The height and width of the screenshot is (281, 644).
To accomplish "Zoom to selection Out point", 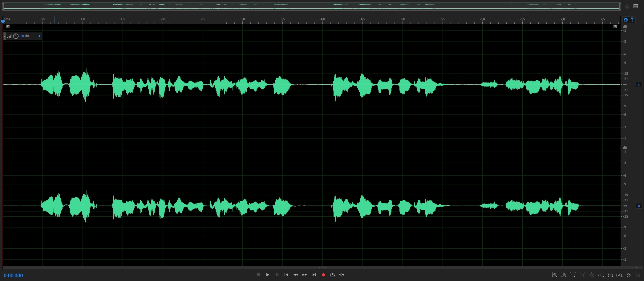I will click(610, 275).
